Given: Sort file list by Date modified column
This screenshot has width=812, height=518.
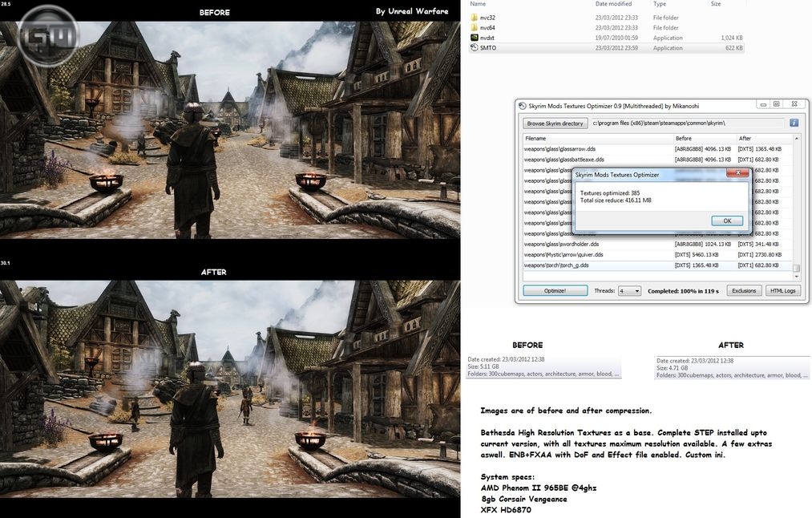Looking at the screenshot, I should (612, 4).
